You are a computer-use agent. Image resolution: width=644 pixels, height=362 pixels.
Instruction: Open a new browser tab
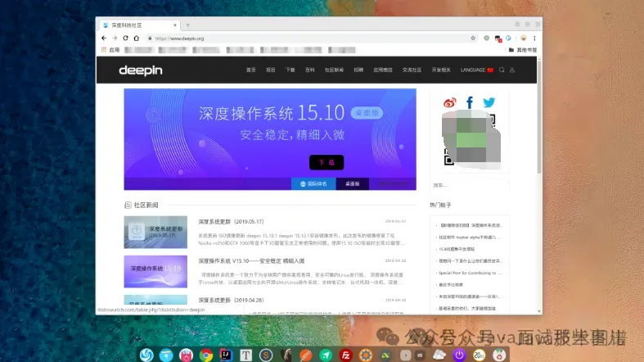click(x=187, y=25)
